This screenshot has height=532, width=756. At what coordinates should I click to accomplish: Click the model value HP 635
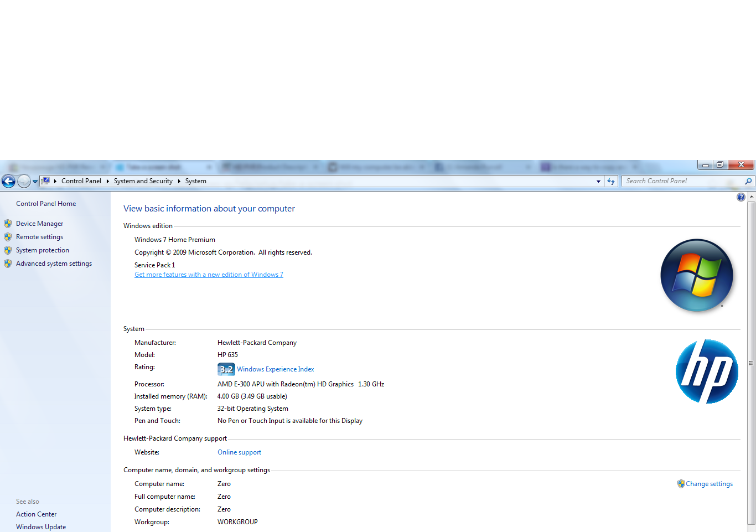pos(227,355)
